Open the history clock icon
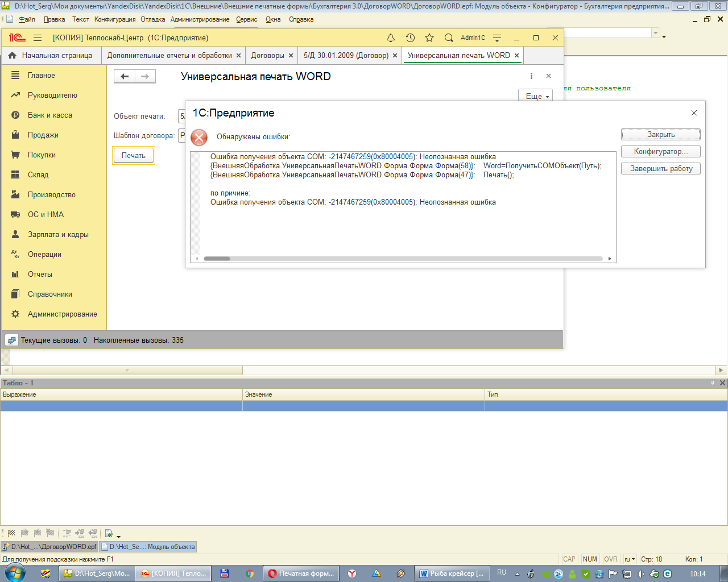The height and width of the screenshot is (582, 728). point(410,38)
